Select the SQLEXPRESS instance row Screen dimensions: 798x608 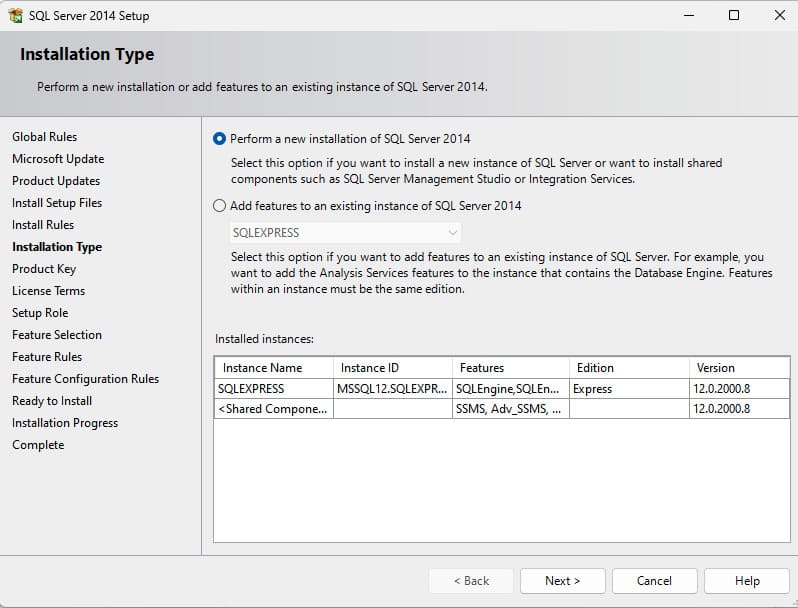point(251,389)
